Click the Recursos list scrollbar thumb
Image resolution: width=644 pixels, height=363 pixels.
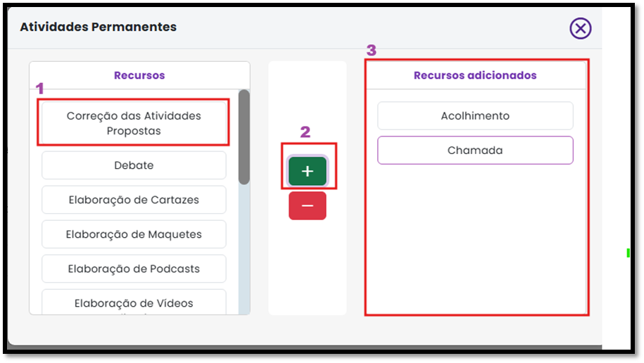tap(244, 137)
